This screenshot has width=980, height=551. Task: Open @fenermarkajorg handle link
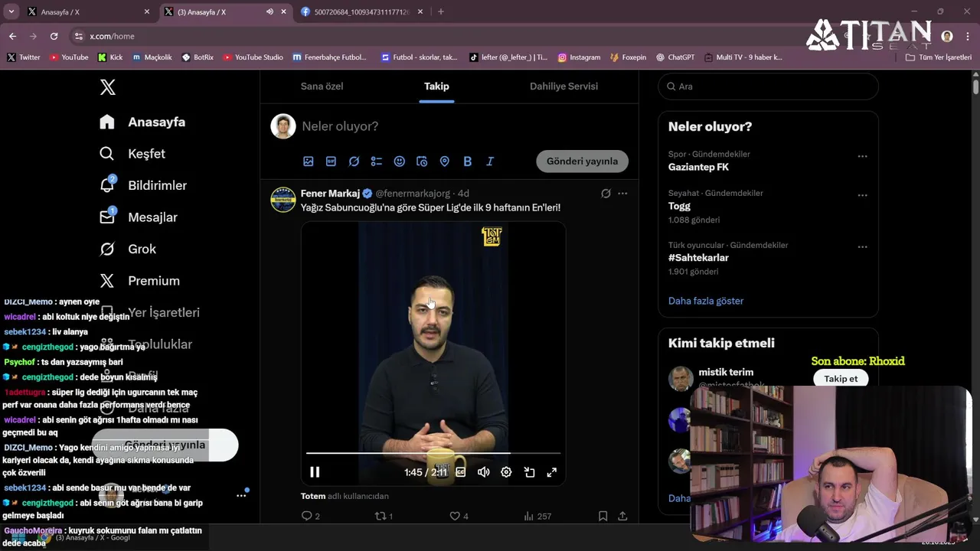coord(413,194)
